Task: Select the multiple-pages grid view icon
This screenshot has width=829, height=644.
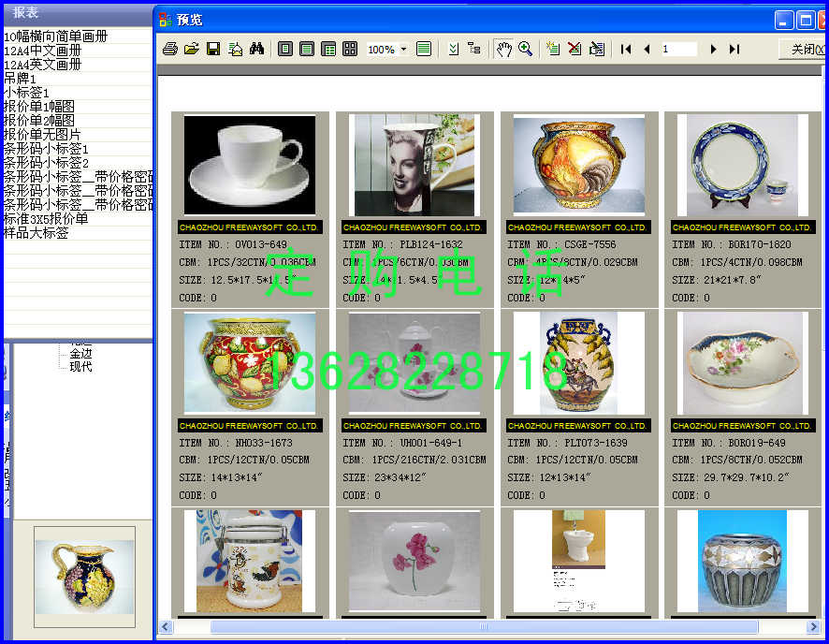Action: (350, 50)
